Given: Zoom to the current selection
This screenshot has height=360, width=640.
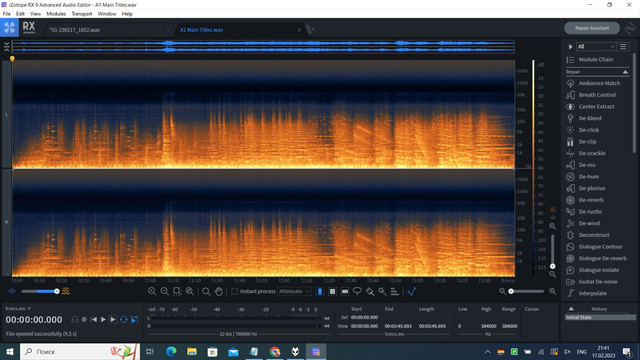Looking at the screenshot, I should tap(177, 291).
